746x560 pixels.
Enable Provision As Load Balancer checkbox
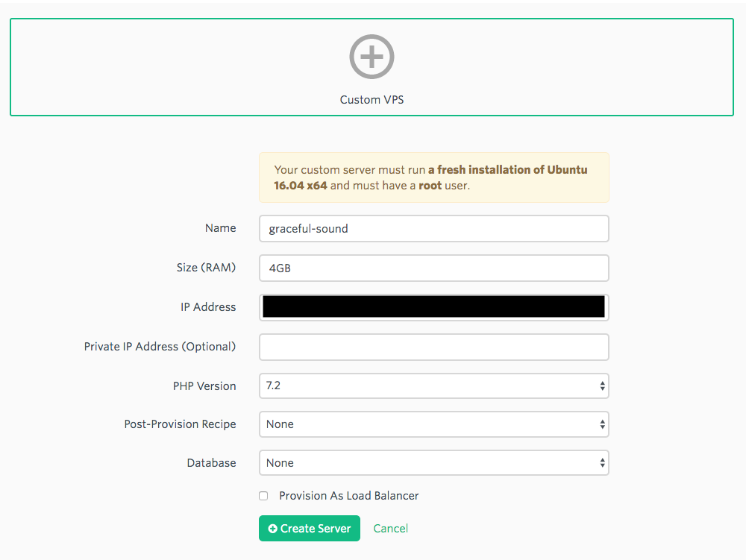[263, 496]
